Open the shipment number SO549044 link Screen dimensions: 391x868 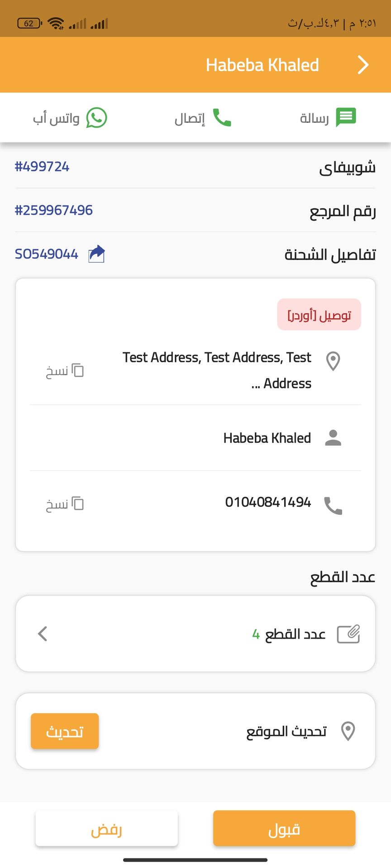tap(47, 254)
